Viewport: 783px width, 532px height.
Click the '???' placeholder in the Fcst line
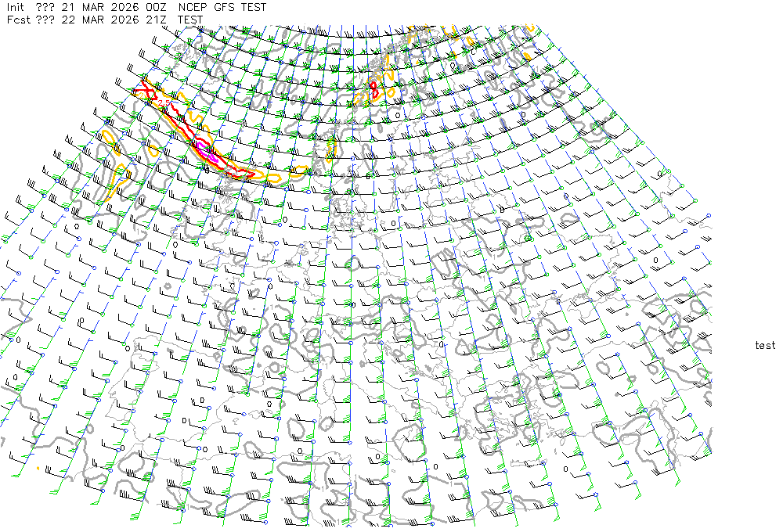(45, 20)
